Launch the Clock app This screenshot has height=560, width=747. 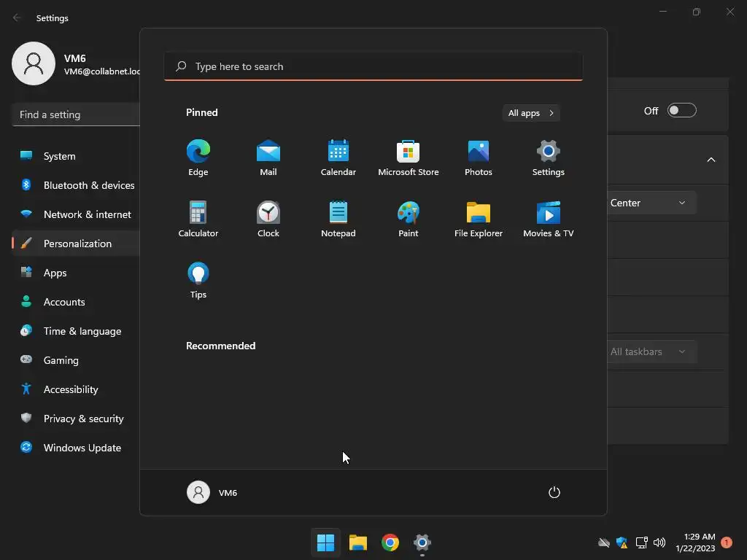(x=268, y=219)
